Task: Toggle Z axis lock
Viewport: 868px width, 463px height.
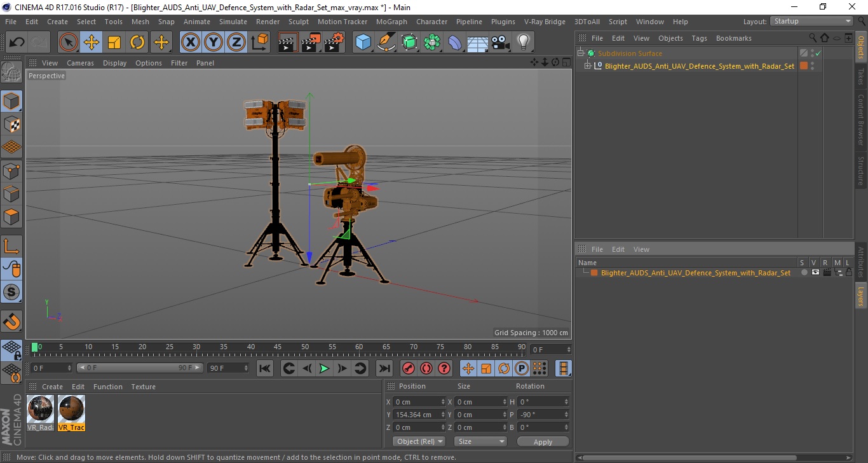Action: [236, 43]
